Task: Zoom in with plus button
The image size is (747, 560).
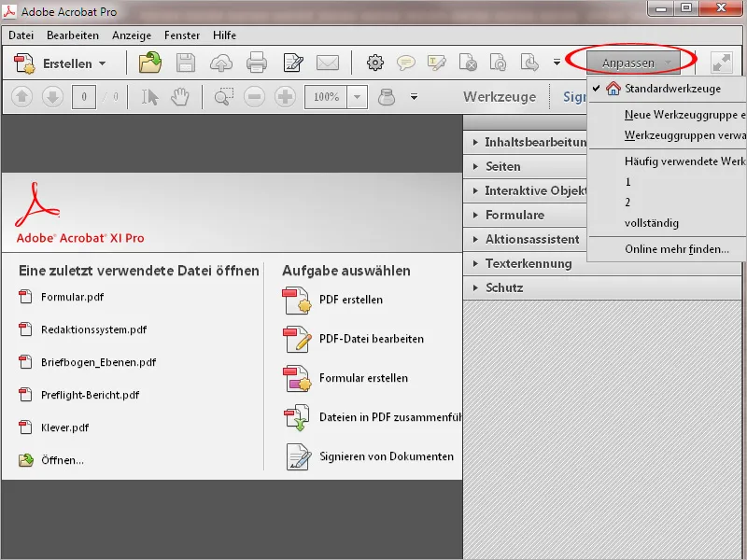Action: [285, 97]
